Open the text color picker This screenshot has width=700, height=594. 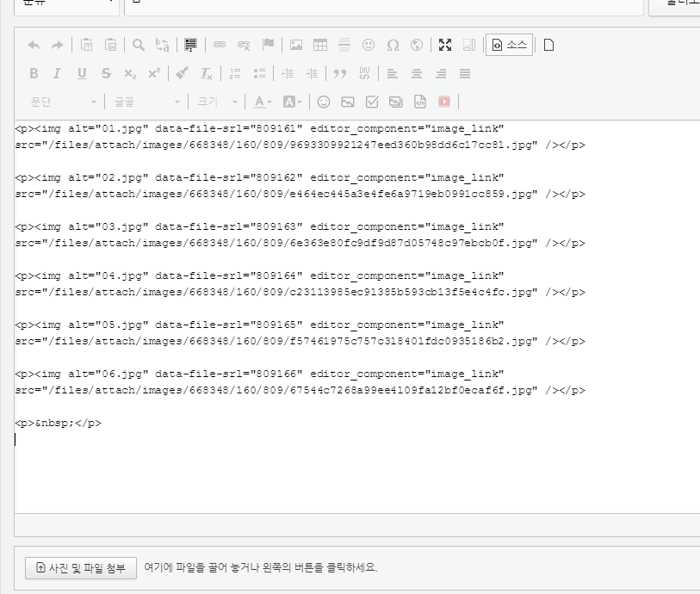(263, 102)
